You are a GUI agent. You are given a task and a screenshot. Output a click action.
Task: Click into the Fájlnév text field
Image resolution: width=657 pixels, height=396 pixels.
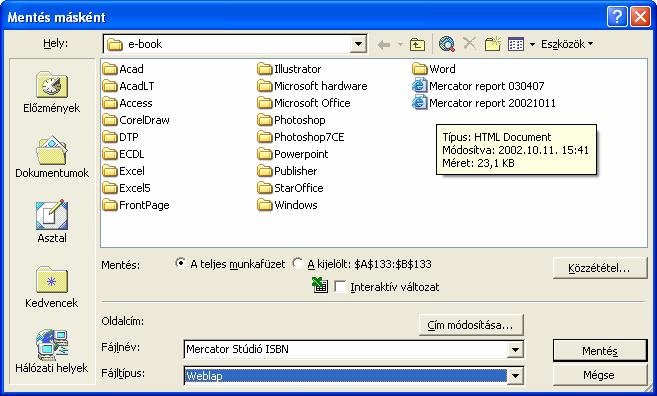(345, 349)
